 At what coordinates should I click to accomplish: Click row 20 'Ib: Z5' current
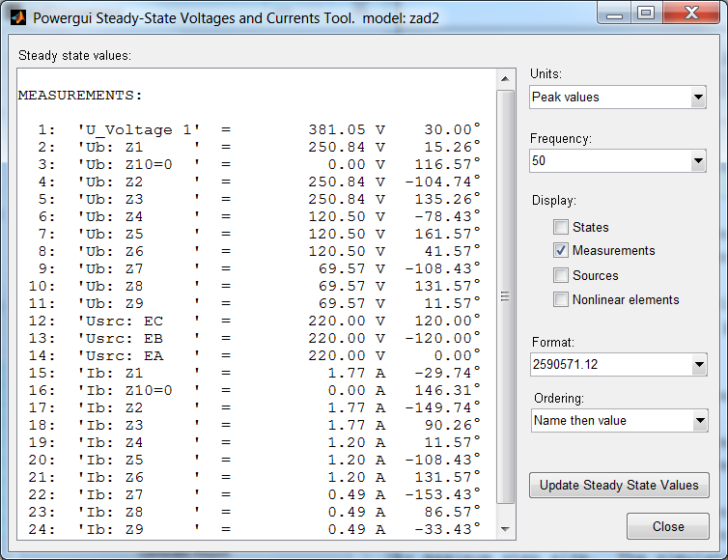point(254,461)
